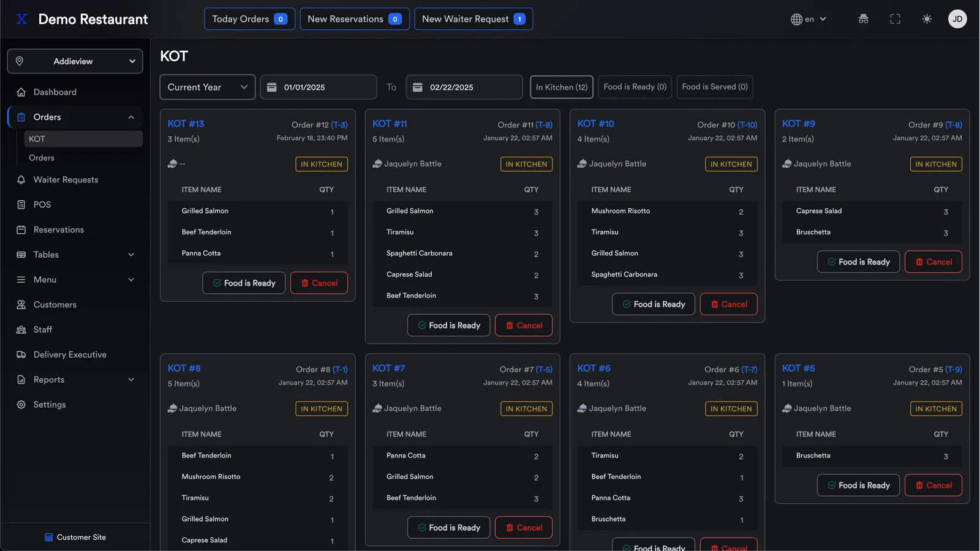Switch to the Food is Served (0) tab
The image size is (980, 551).
pyautogui.click(x=715, y=87)
